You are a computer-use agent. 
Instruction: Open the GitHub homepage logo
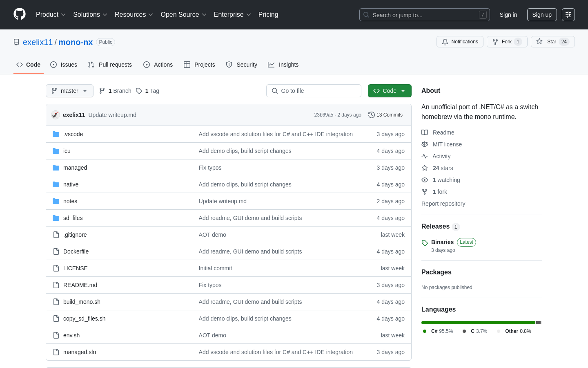click(20, 14)
